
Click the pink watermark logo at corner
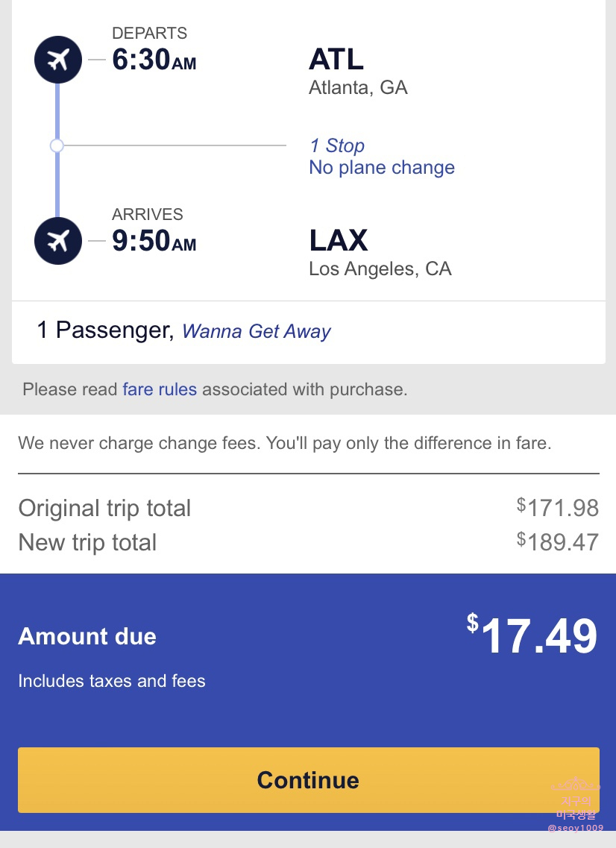click(576, 804)
